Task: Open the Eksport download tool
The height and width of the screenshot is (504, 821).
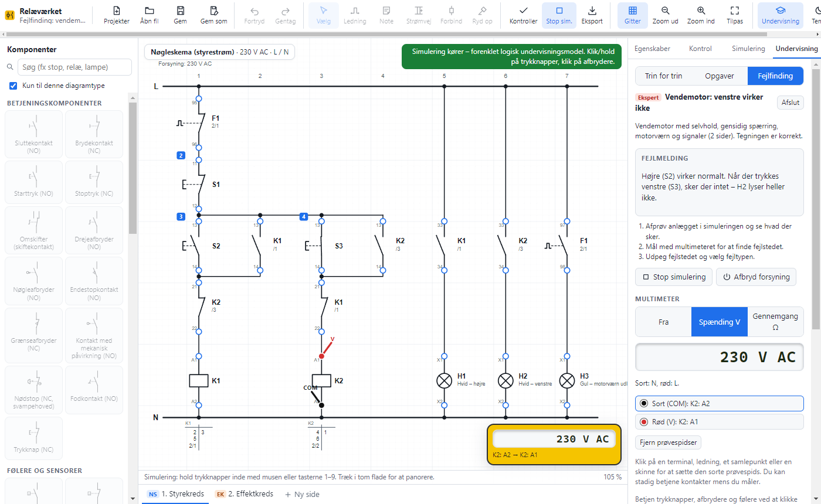Action: pos(592,15)
